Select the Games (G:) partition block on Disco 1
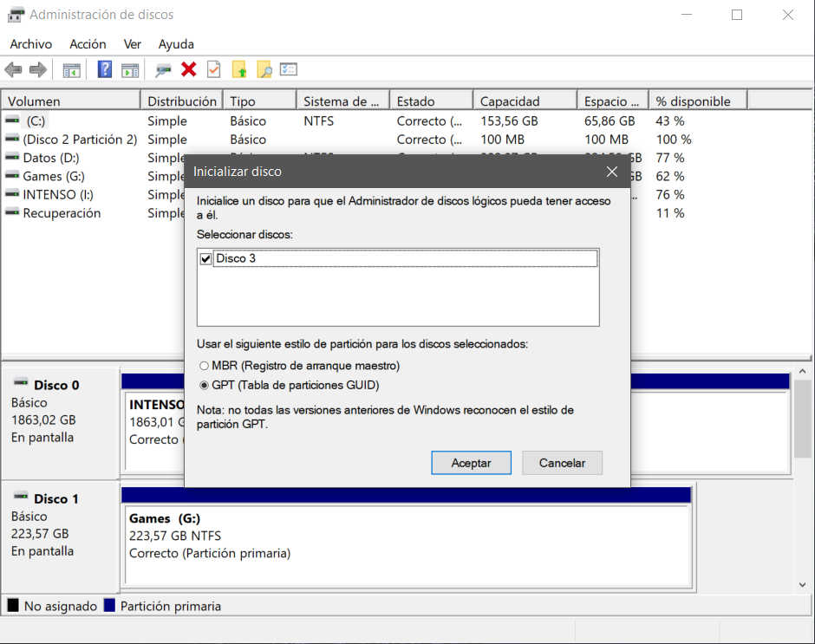The image size is (815, 644). [408, 544]
